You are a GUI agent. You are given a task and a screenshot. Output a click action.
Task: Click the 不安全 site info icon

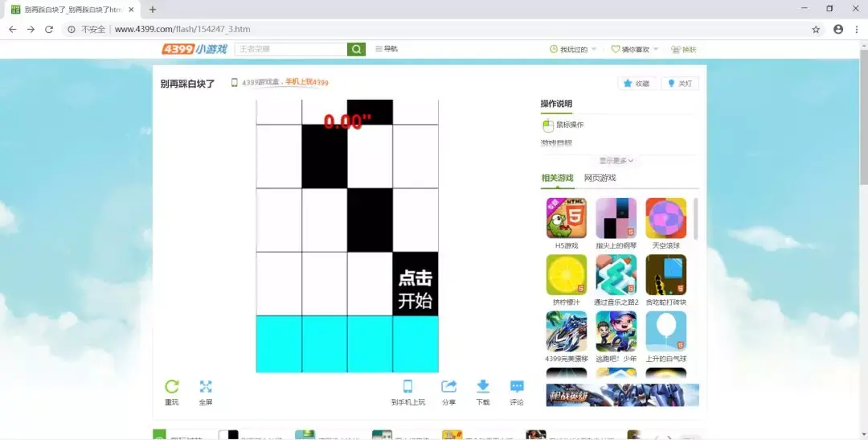[x=72, y=30]
